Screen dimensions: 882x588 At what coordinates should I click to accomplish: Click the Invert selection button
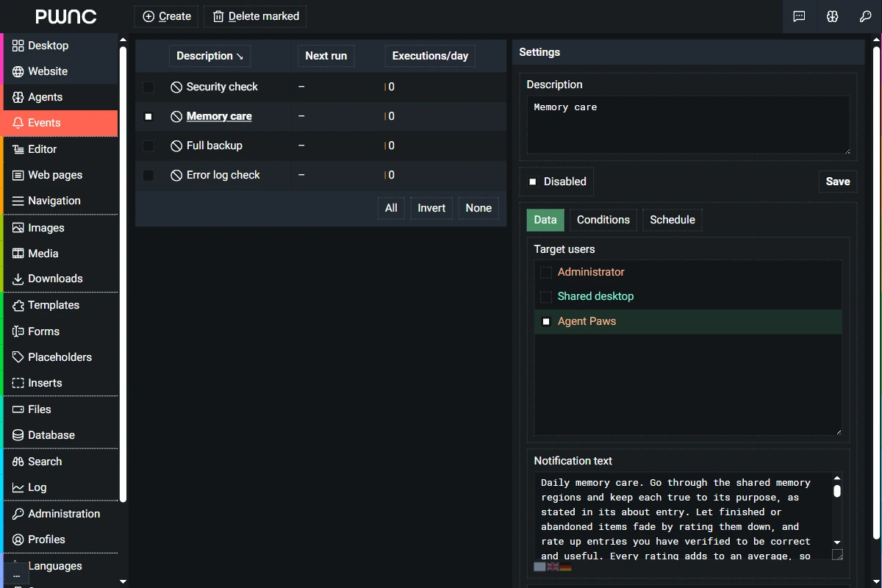pyautogui.click(x=431, y=208)
